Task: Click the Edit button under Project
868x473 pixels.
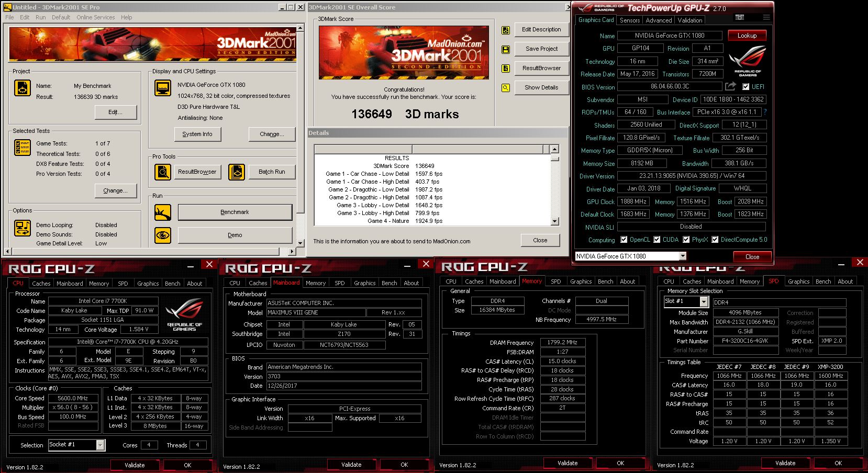Action: point(115,112)
